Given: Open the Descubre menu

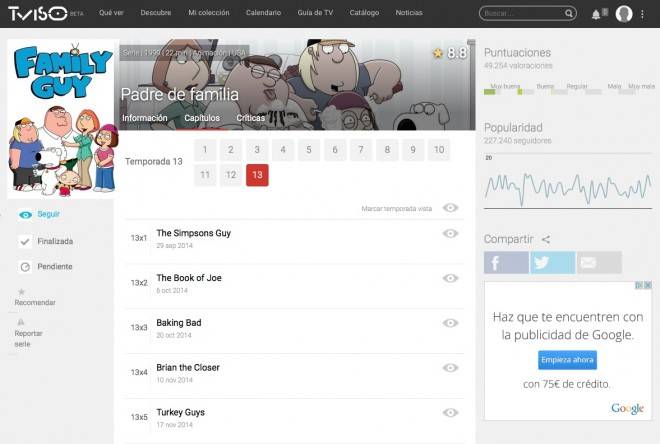Looking at the screenshot, I should (x=156, y=13).
